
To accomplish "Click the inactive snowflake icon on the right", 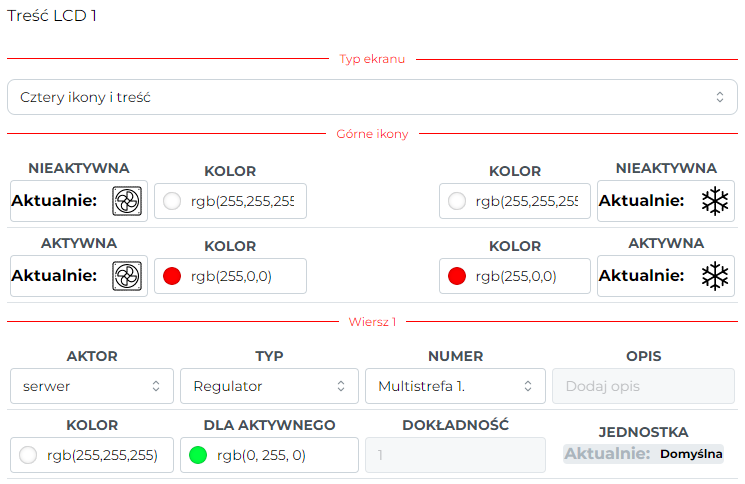I will tap(715, 201).
